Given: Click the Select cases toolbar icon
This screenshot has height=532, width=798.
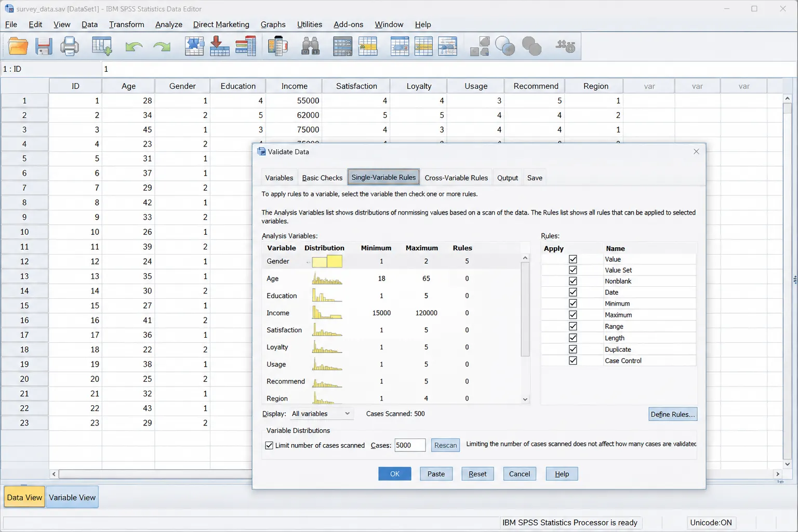Looking at the screenshot, I should click(x=448, y=46).
